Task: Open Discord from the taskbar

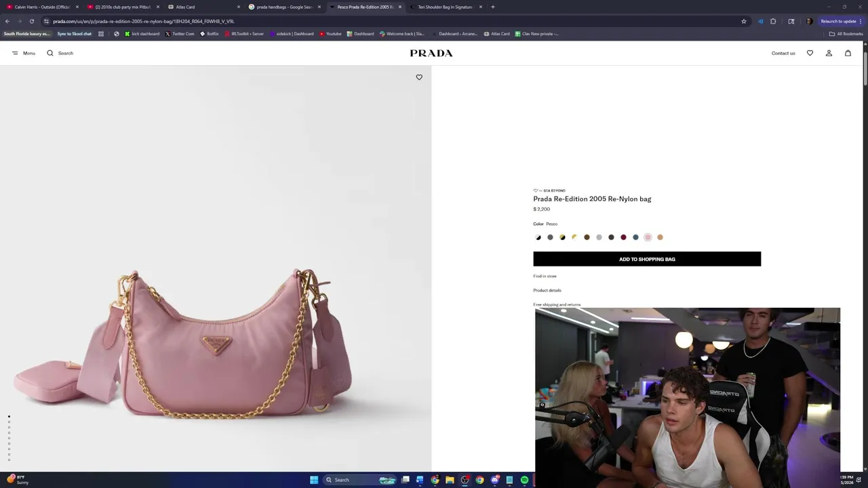Action: [x=494, y=480]
